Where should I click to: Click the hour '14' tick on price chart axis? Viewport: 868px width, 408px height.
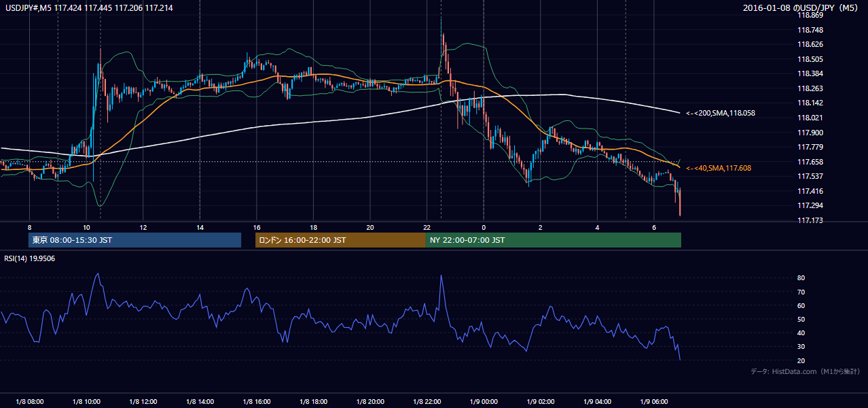(200, 227)
